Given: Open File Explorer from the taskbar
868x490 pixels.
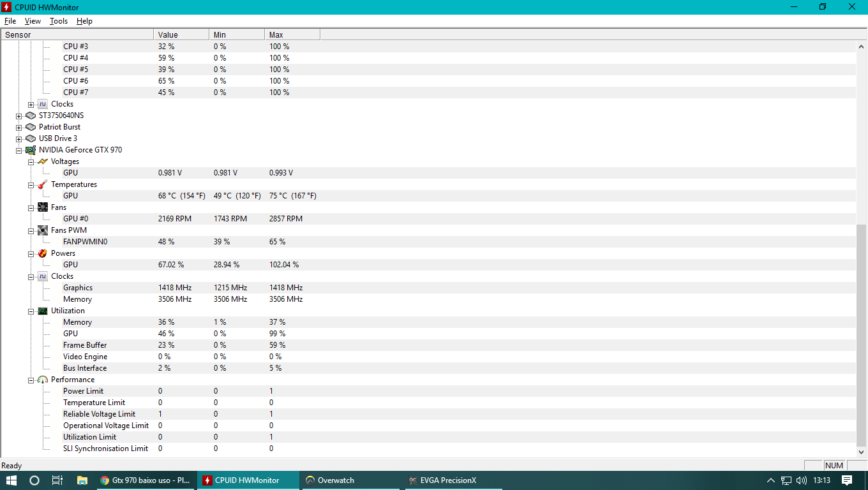Looking at the screenshot, I should (x=82, y=480).
